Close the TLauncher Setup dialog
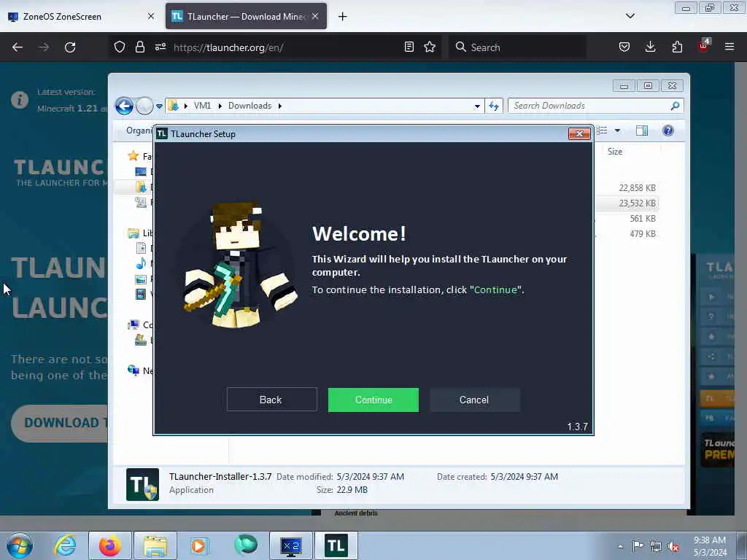Image resolution: width=747 pixels, height=560 pixels. [x=579, y=134]
